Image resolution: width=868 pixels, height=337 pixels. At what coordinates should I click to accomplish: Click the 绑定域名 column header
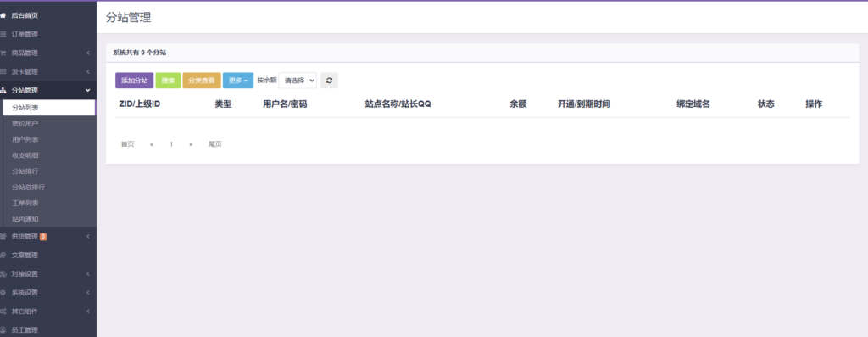coord(693,104)
